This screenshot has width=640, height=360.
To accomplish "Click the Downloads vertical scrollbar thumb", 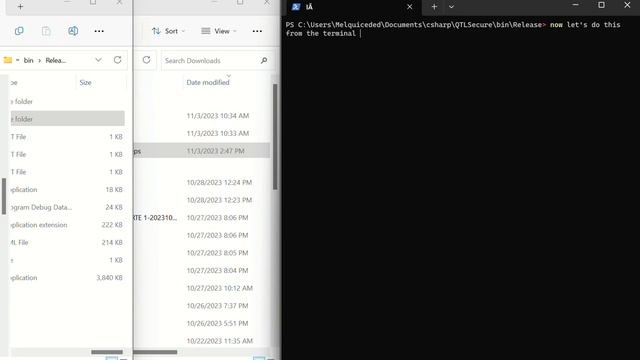I will tap(275, 137).
